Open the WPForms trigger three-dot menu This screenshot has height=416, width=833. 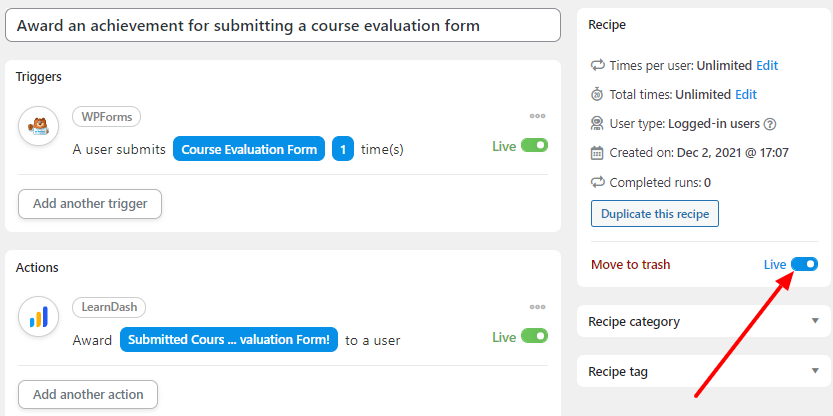[x=538, y=116]
